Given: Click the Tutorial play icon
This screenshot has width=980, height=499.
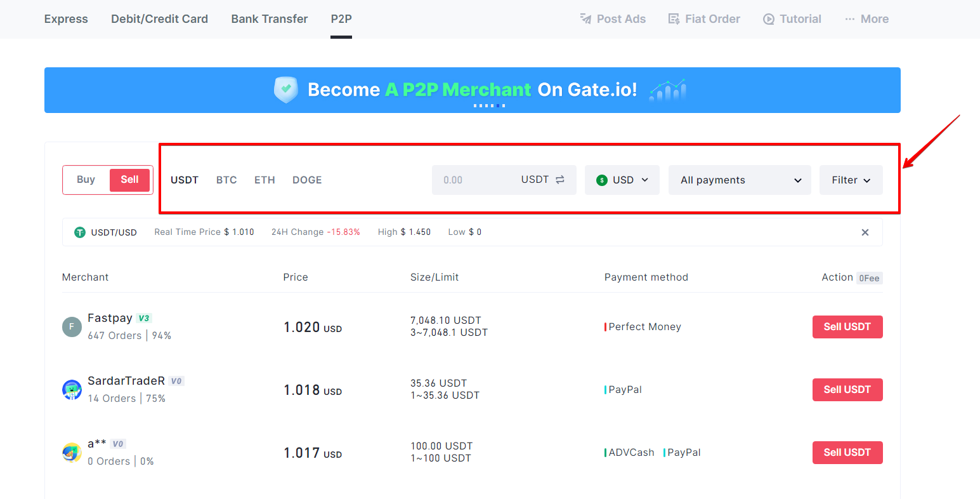Looking at the screenshot, I should pyautogui.click(x=769, y=19).
